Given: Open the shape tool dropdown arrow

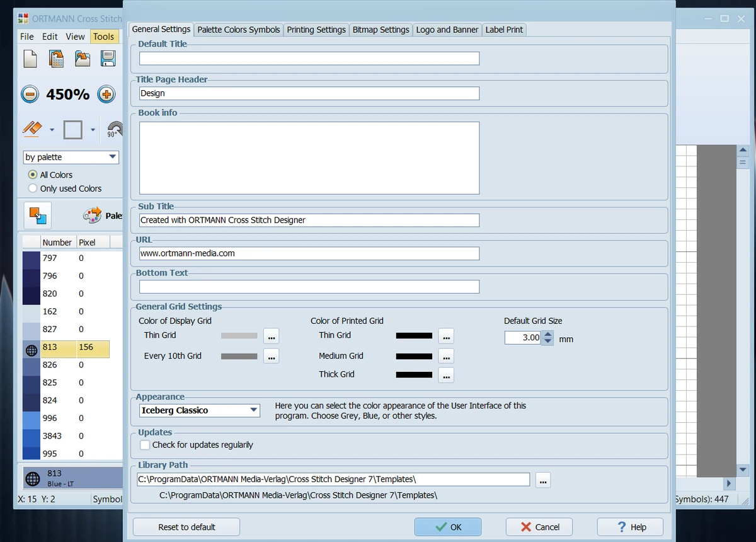Looking at the screenshot, I should [93, 130].
